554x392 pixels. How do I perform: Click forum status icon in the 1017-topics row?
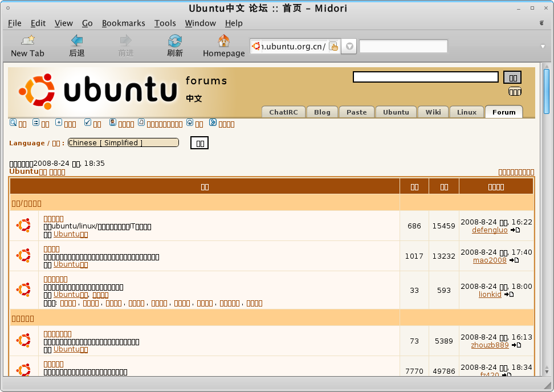click(x=24, y=255)
